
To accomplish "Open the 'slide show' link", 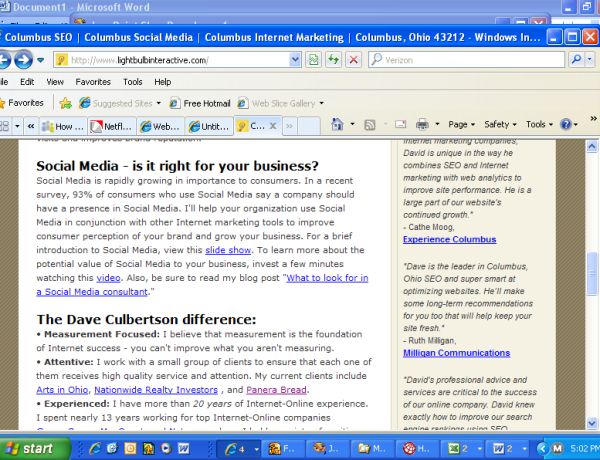I will point(228,250).
